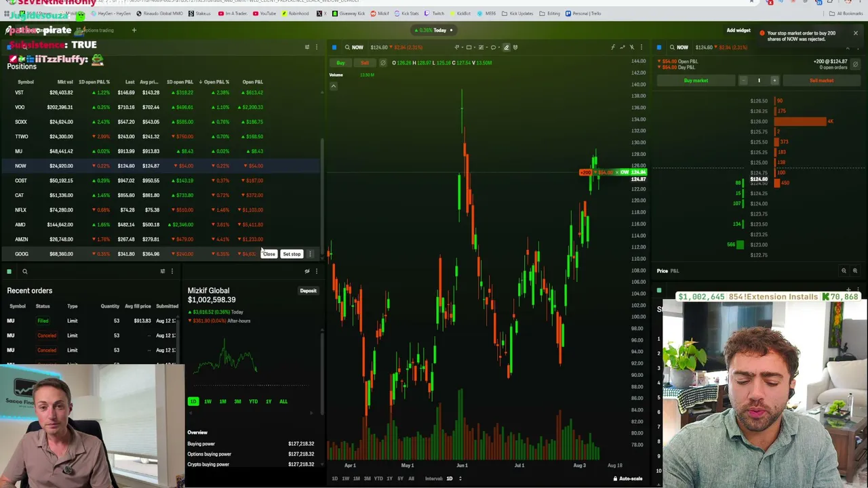This screenshot has width=868, height=488.
Task: Select 1W account chart range
Action: 208,402
